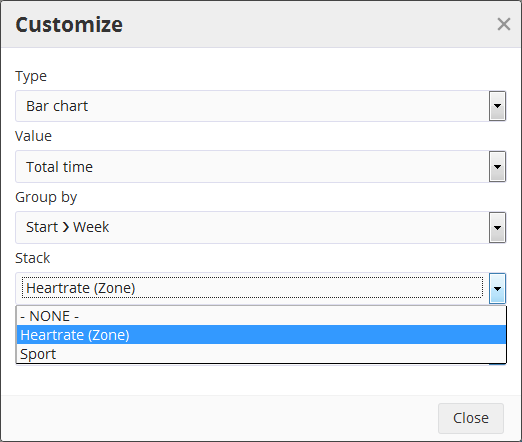Screen dimensions: 522x442
Task: Click the Type label
Action: pos(31,76)
